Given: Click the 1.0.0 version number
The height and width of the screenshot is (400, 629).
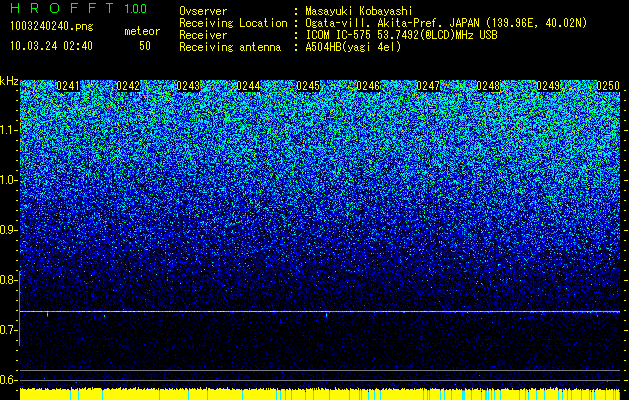Looking at the screenshot, I should coord(136,9).
